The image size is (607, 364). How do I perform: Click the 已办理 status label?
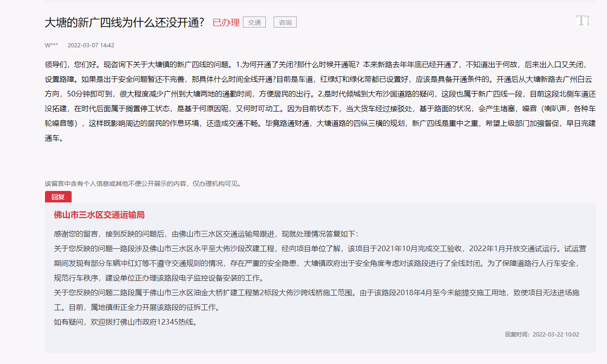[226, 22]
